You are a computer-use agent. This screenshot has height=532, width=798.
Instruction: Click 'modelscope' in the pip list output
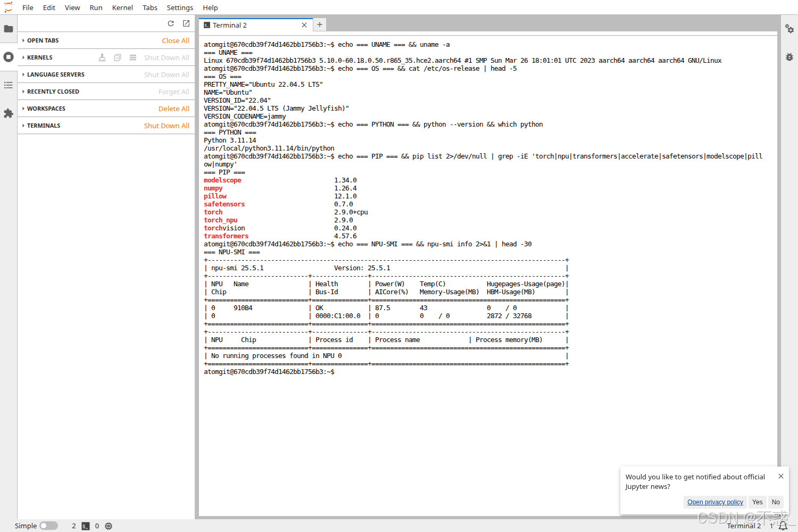click(222, 180)
